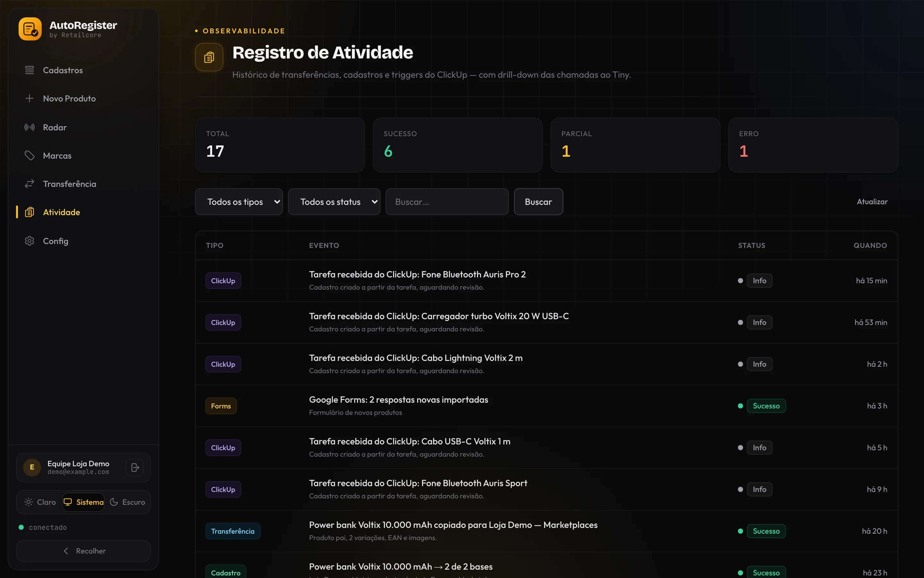Click the logout icon beside Equipe Loja Demo

135,467
